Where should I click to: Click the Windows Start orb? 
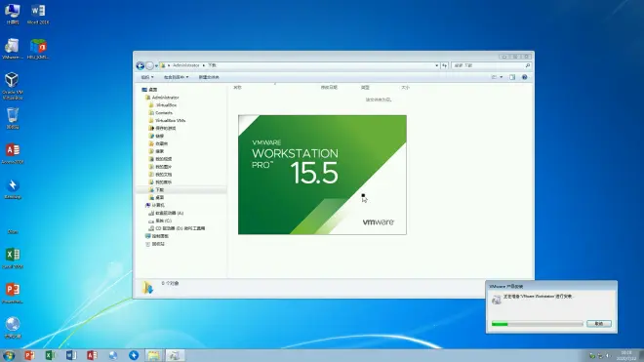coord(9,355)
